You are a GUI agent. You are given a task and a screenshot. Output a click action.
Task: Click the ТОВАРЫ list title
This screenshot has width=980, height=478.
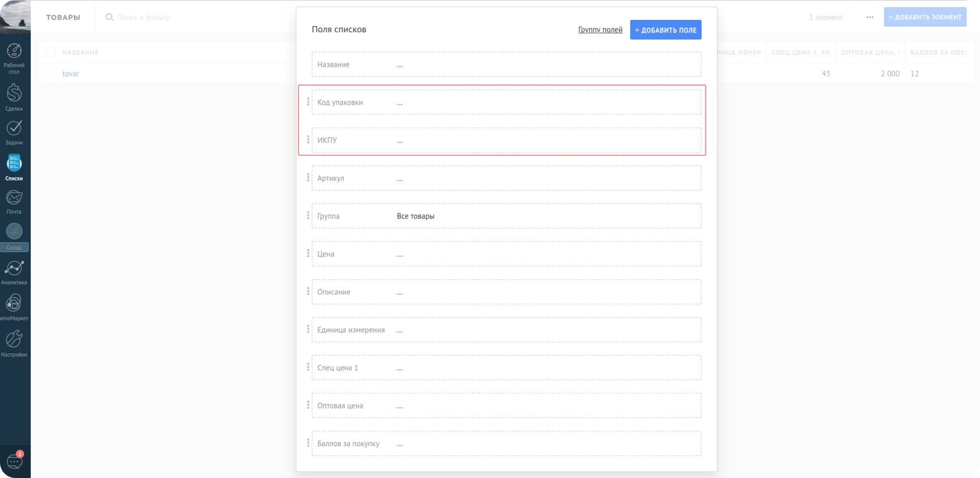63,17
